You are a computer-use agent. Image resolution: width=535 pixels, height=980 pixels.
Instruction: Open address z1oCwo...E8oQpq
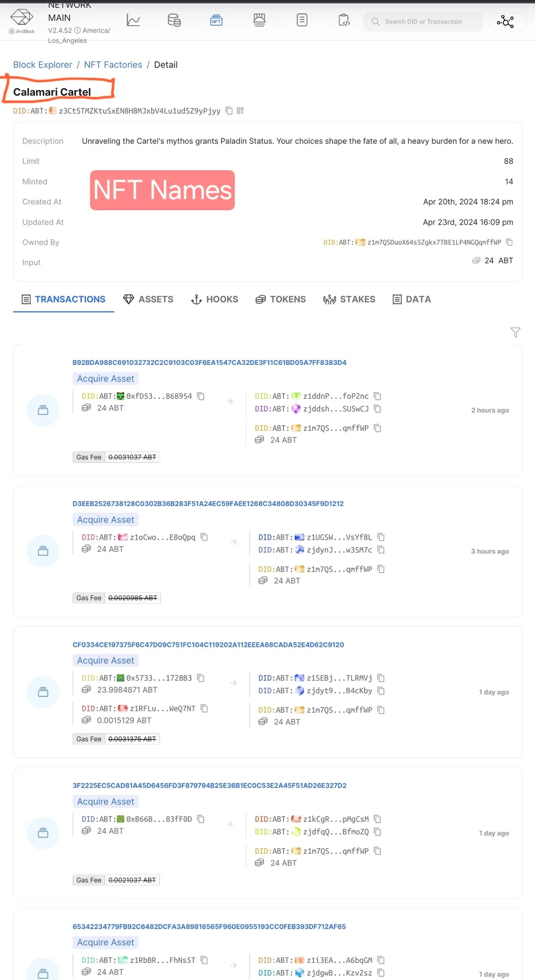click(x=163, y=537)
